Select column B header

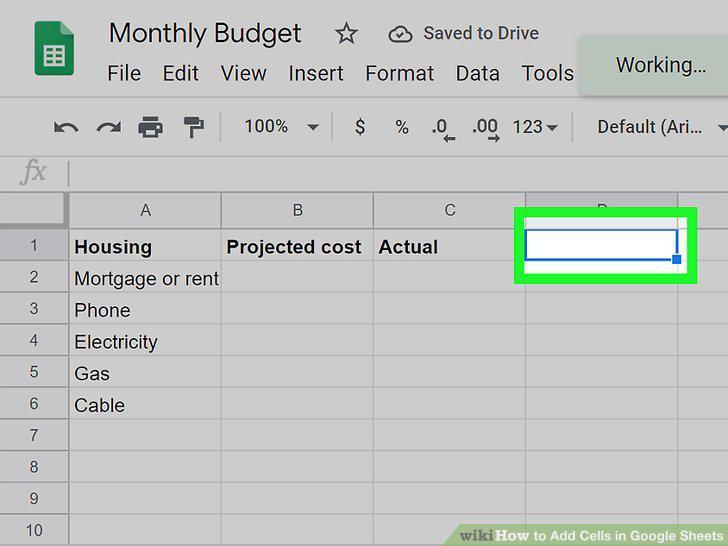tap(298, 210)
